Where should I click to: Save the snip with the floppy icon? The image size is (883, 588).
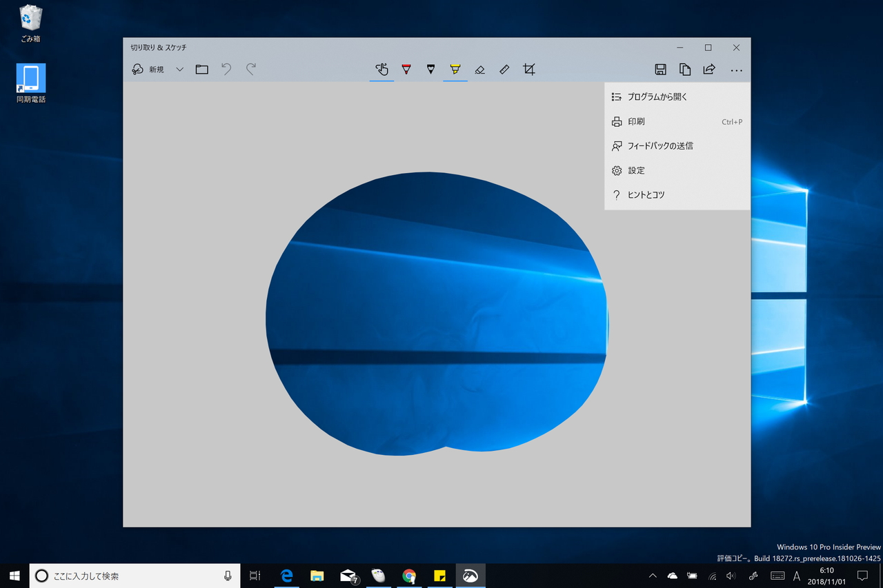(660, 70)
